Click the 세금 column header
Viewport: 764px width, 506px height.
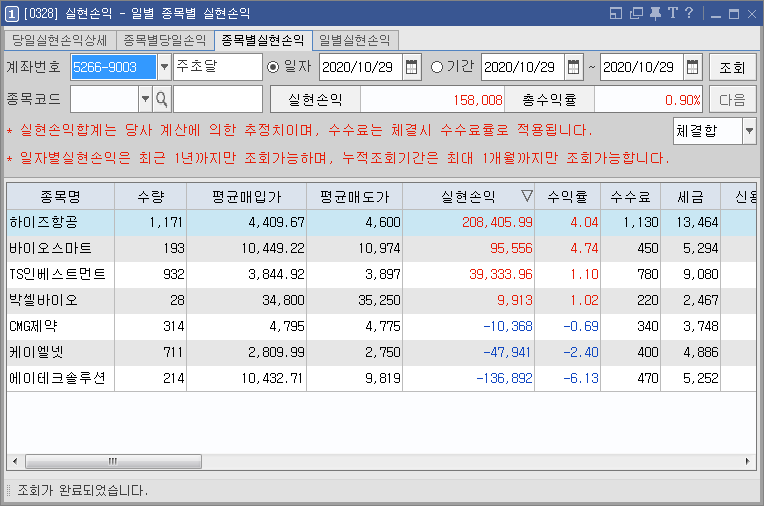(x=690, y=196)
